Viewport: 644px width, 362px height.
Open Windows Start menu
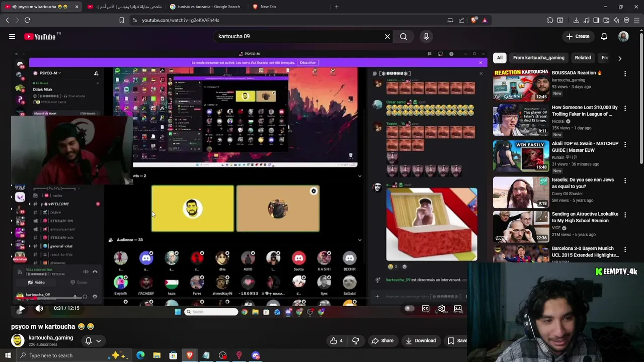[x=8, y=355]
